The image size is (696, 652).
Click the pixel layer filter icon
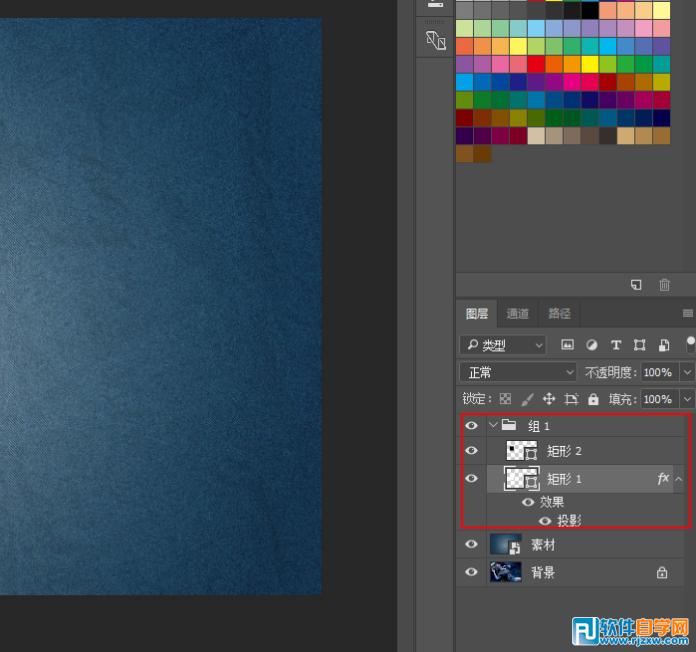[x=567, y=345]
